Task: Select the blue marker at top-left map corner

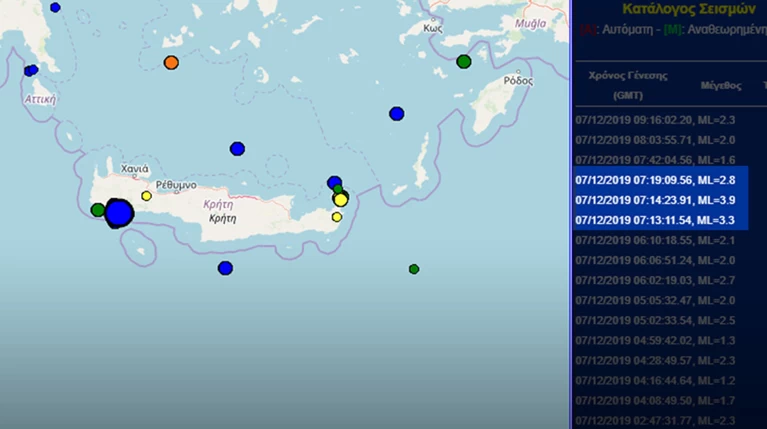Action: (x=55, y=7)
